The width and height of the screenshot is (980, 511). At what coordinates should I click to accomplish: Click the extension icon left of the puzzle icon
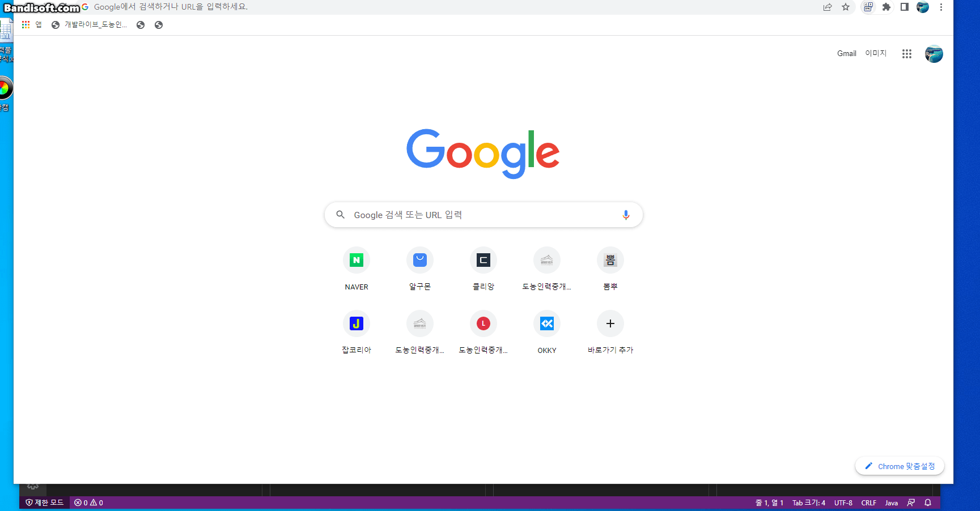point(868,7)
